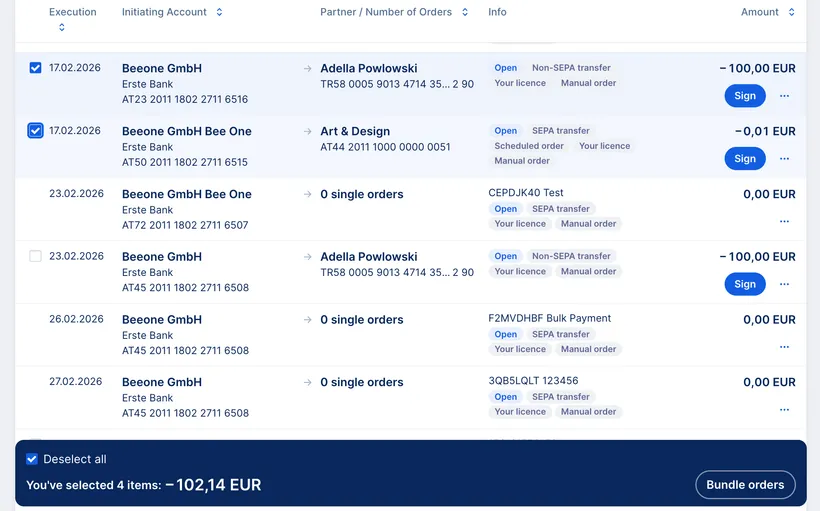Open more options for 27.02.2026 order
Viewport: 820px width, 511px height.
pos(784,410)
